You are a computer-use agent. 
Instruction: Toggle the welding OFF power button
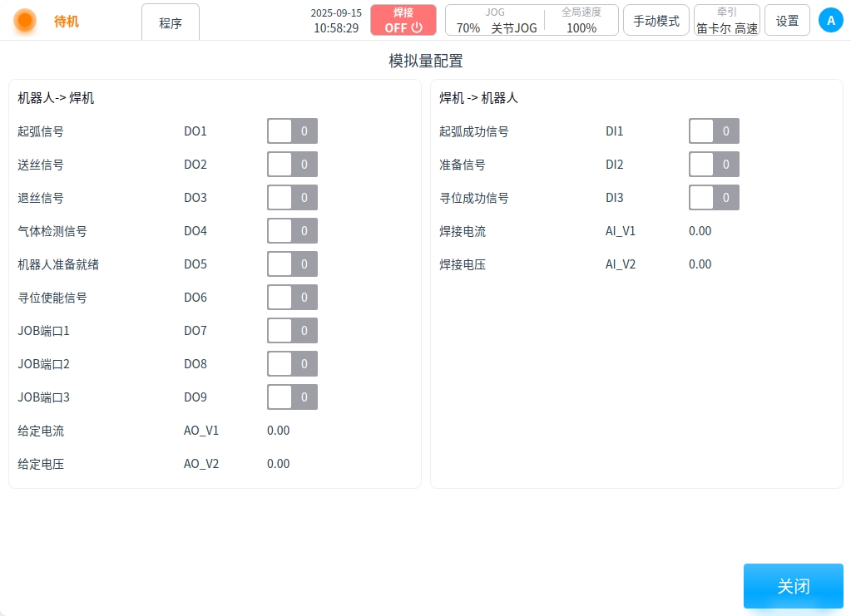pos(403,20)
